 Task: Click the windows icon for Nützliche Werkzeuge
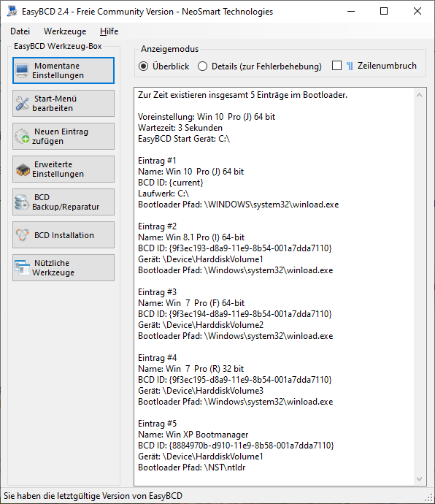tap(22, 268)
